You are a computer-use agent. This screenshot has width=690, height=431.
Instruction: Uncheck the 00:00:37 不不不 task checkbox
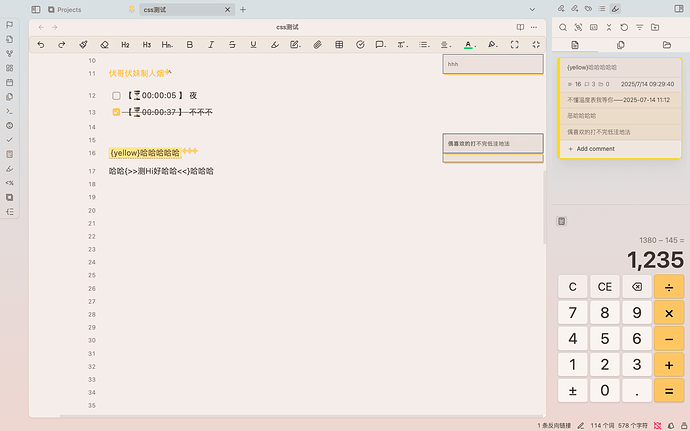click(116, 112)
